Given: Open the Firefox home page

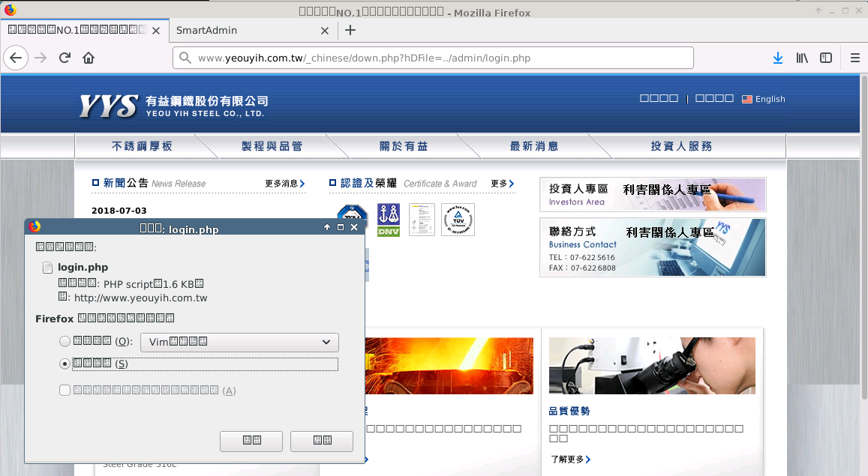Looking at the screenshot, I should 89,58.
